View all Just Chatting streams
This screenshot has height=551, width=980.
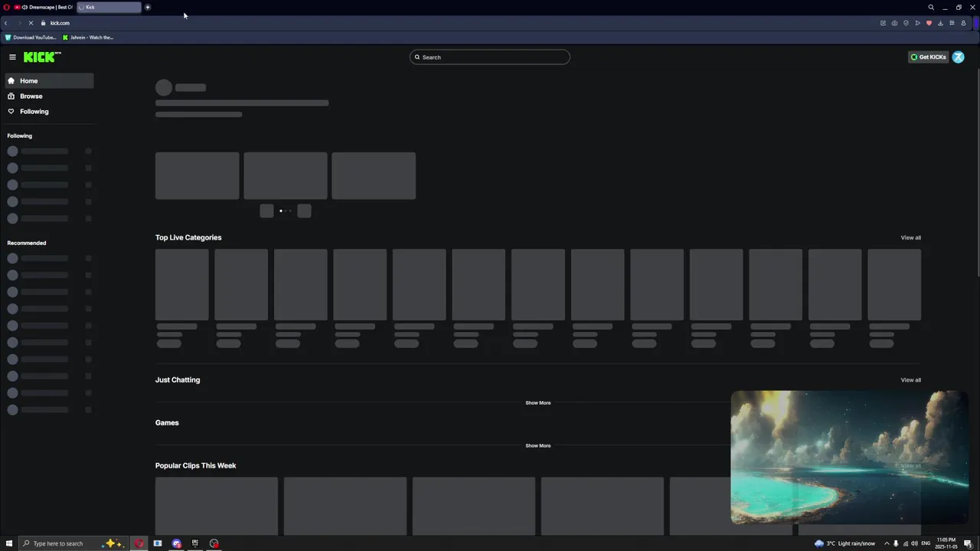[x=910, y=380]
